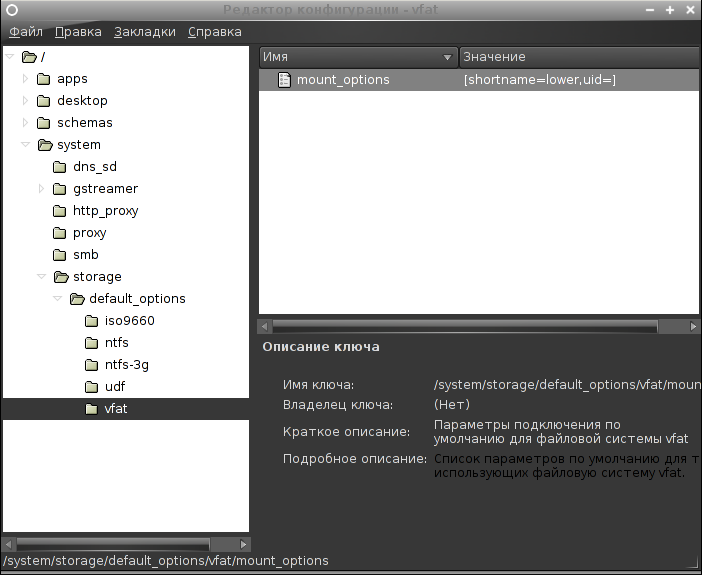
Task: Click the schemas folder icon
Action: 43,123
